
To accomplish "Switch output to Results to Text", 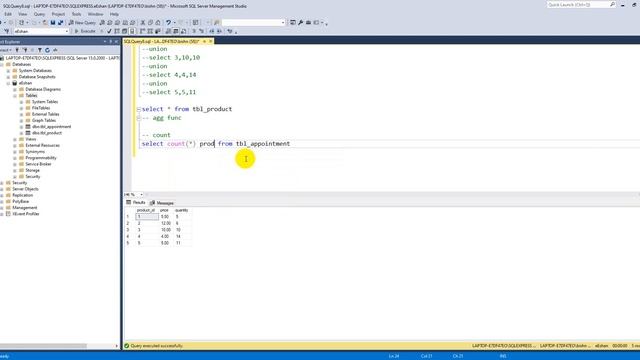I will 168,31.
